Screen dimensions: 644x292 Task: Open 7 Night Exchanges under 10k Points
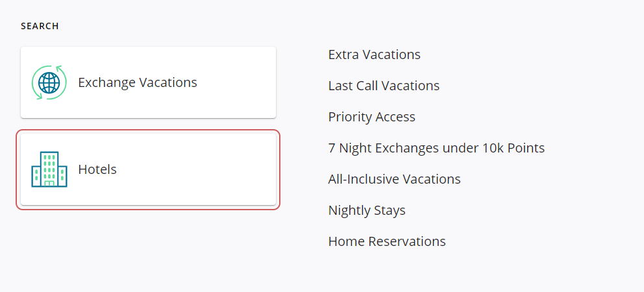point(436,148)
